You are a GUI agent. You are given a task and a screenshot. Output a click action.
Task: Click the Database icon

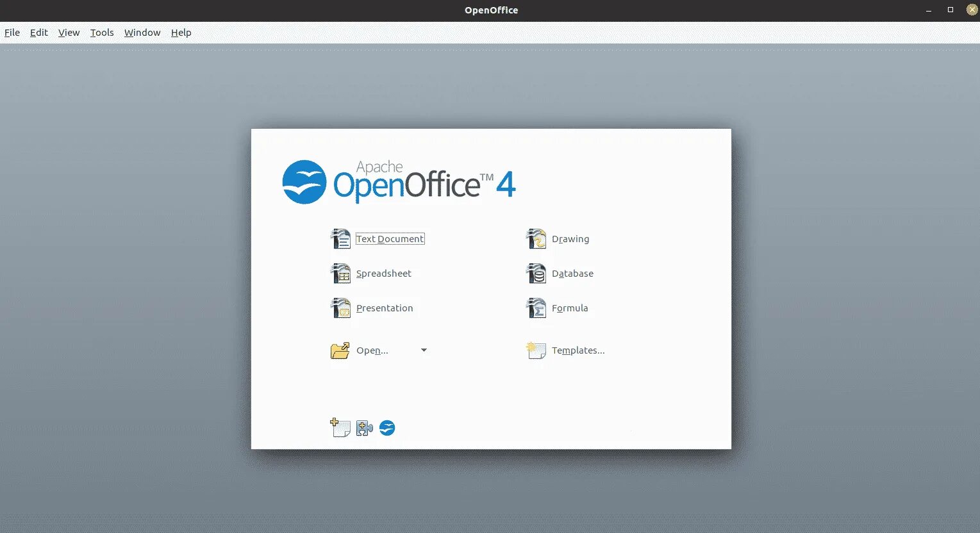pyautogui.click(x=536, y=274)
